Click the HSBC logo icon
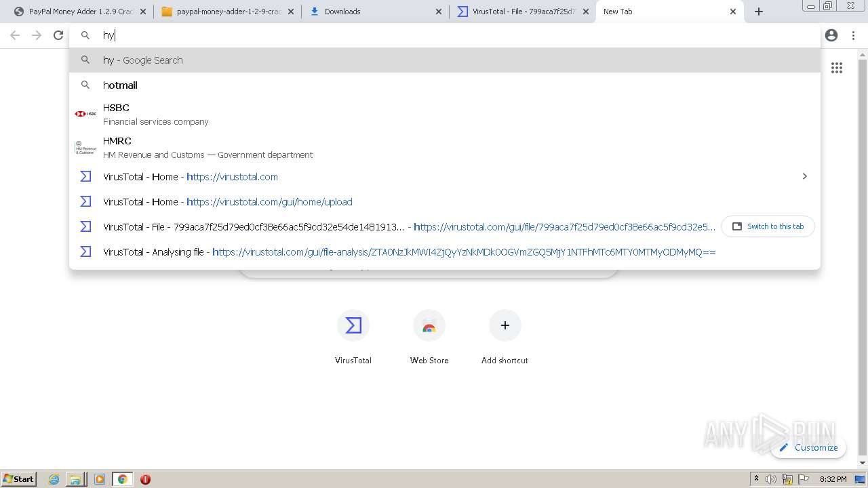 point(85,114)
